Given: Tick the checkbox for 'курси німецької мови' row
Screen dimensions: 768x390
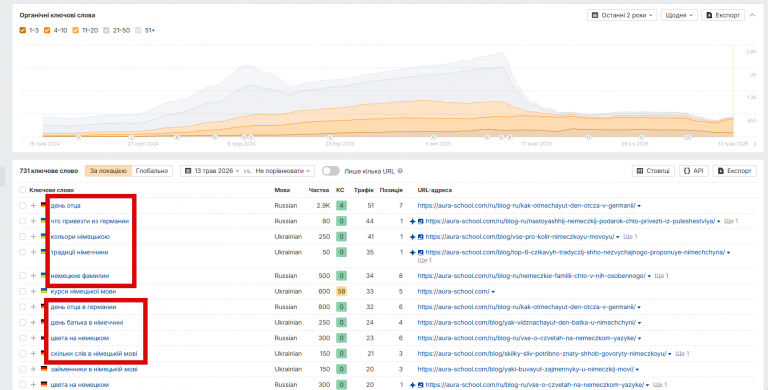Looking at the screenshot, I should pos(23,292).
